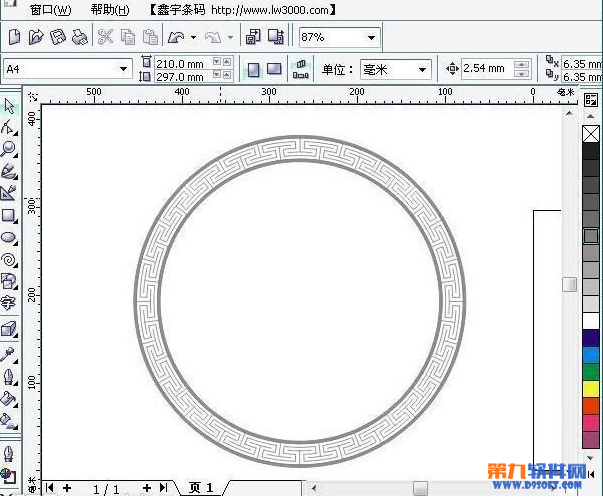603x500 pixels.
Task: Select the Ellipse tool
Action: coord(9,238)
